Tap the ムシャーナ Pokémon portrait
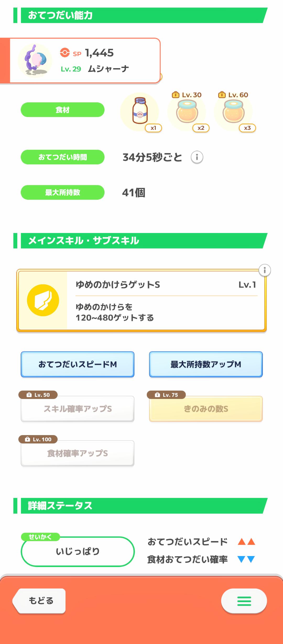The image size is (283, 644). tap(35, 60)
